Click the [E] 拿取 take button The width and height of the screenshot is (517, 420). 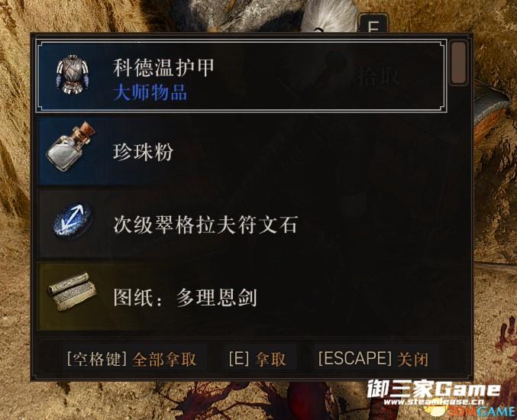click(x=257, y=359)
